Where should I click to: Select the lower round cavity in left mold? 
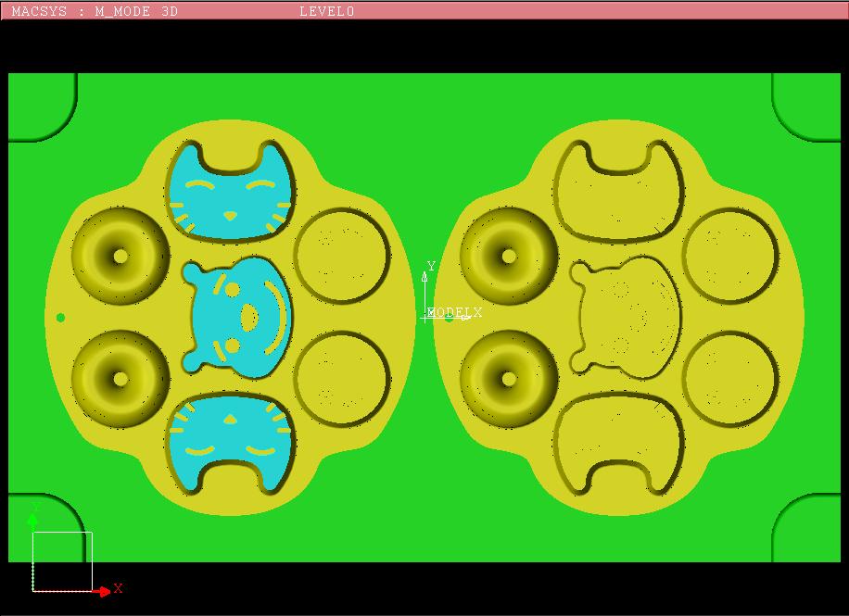(342, 379)
